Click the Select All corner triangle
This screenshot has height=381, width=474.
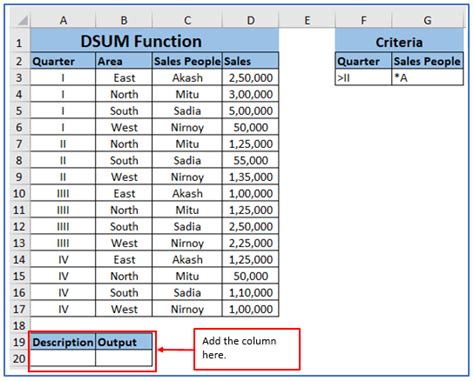pyautogui.click(x=23, y=21)
